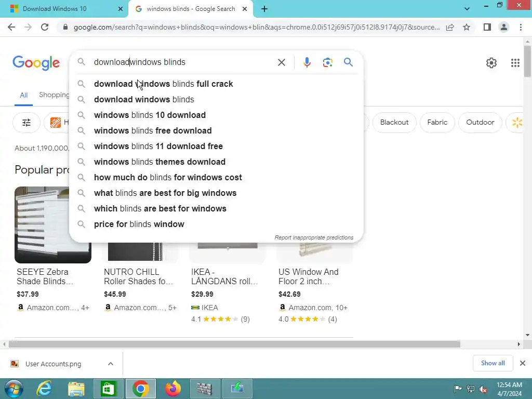The height and width of the screenshot is (399, 532).
Task: Select suggestion which blinds are best for windows
Action: (x=216, y=209)
